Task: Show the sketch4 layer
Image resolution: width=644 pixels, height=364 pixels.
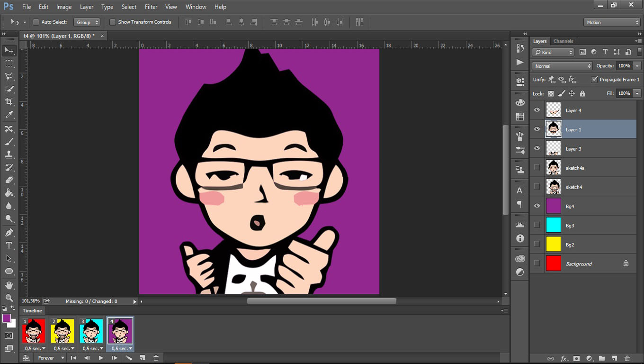Action: (537, 187)
